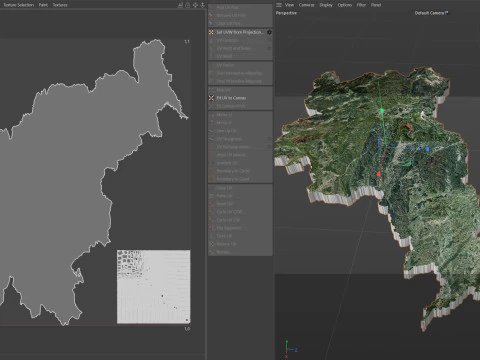Click the Fit UV to Canvas icon

point(211,98)
